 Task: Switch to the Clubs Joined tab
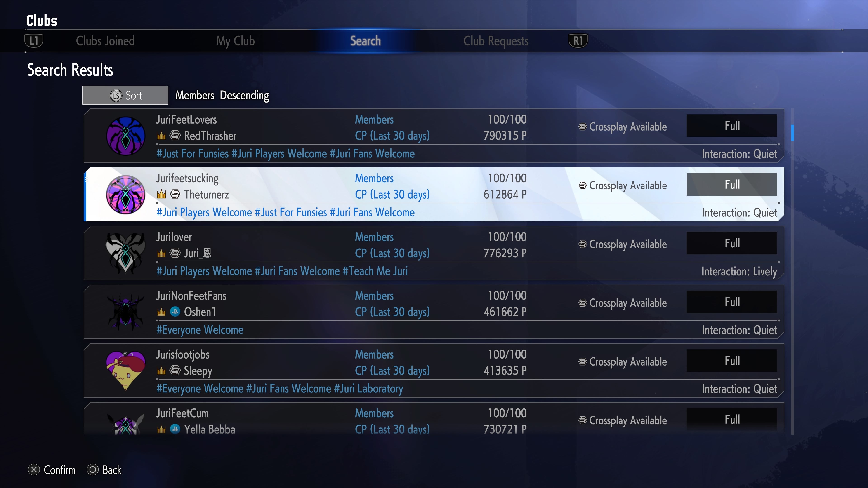click(x=105, y=41)
